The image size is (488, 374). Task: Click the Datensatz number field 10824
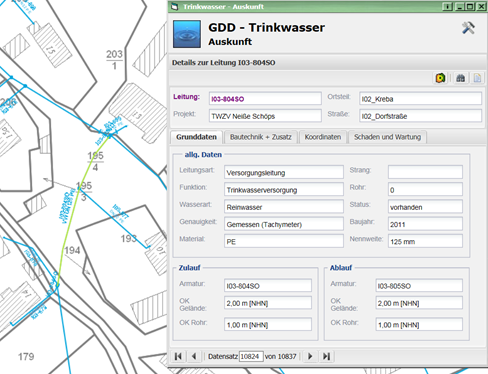tap(251, 356)
